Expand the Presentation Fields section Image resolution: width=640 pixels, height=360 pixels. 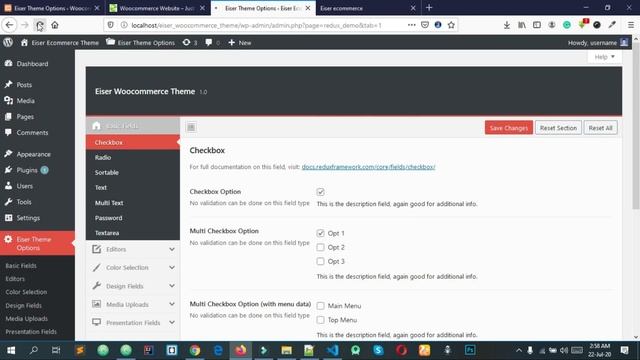coord(133,322)
